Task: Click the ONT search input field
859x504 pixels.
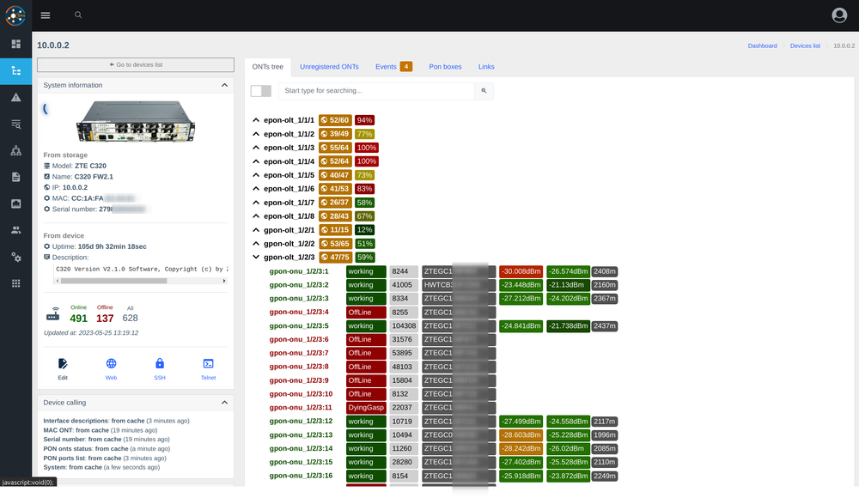Action: pos(376,90)
